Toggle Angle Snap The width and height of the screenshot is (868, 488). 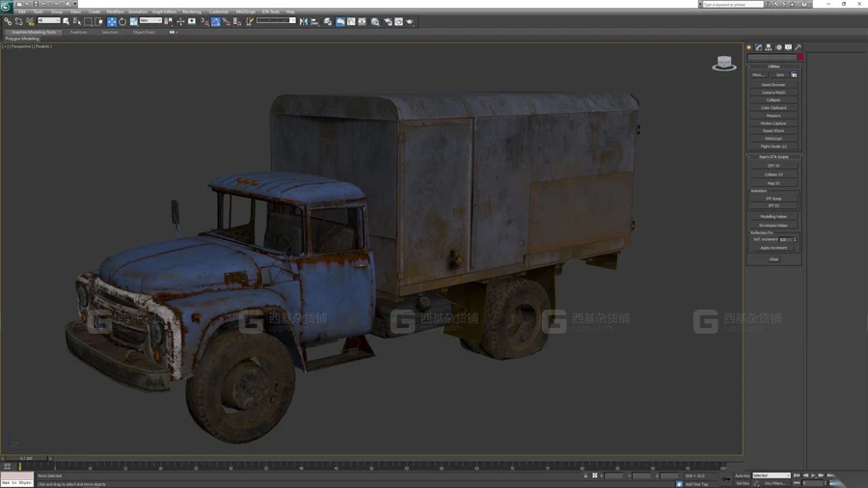pyautogui.click(x=216, y=21)
